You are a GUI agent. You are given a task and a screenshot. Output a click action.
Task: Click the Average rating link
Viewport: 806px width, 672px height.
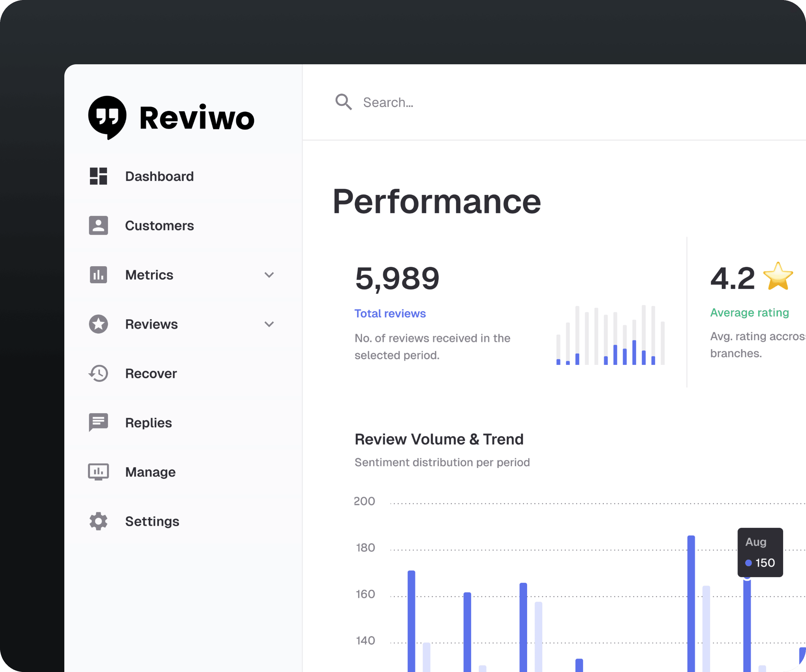pyautogui.click(x=749, y=312)
